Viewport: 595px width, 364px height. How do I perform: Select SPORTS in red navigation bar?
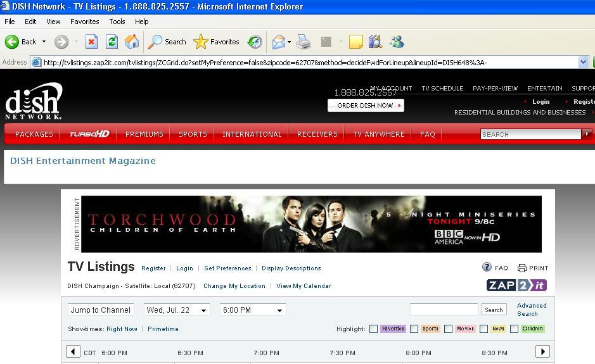point(193,134)
